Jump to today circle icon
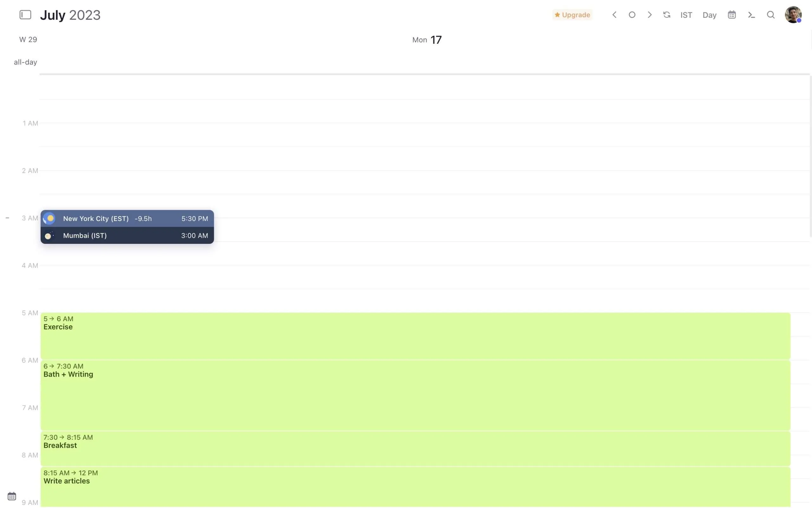This screenshot has height=508, width=812. [632, 15]
